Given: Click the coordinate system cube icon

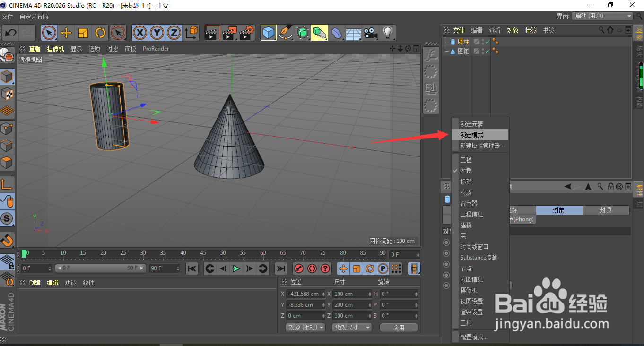Looking at the screenshot, I should click(191, 33).
